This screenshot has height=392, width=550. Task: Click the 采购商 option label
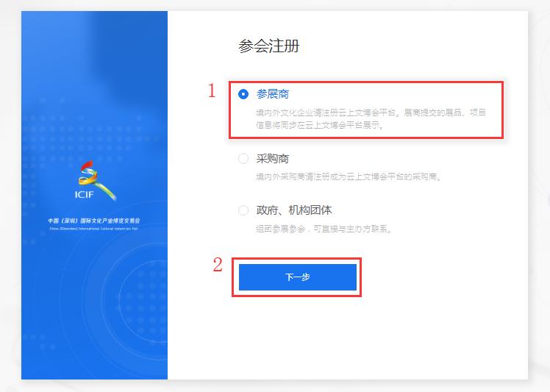click(273, 159)
